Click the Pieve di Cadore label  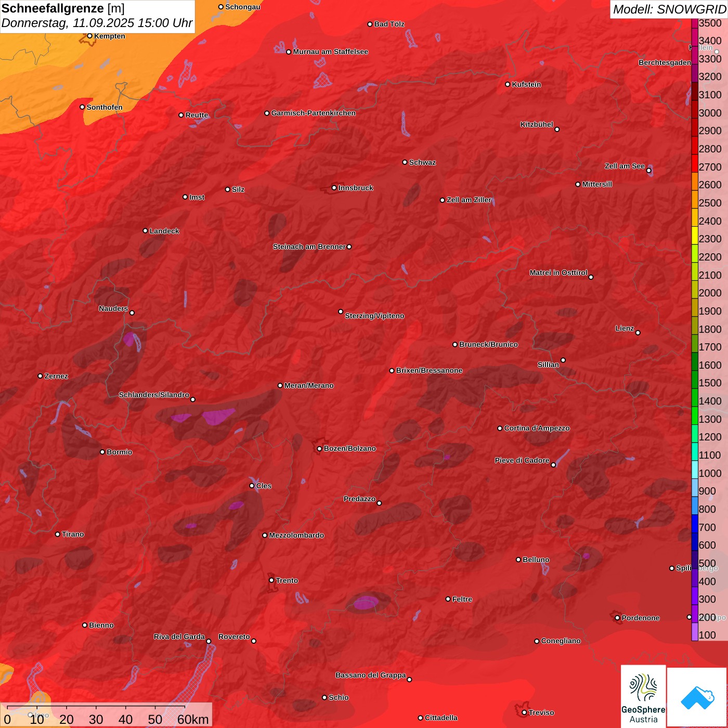coord(522,460)
